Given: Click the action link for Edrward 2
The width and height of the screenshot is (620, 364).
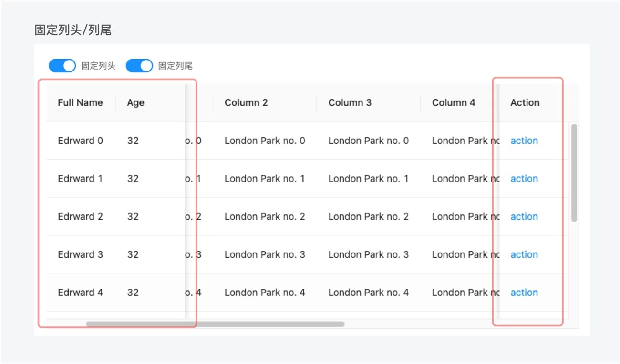Looking at the screenshot, I should 524,217.
